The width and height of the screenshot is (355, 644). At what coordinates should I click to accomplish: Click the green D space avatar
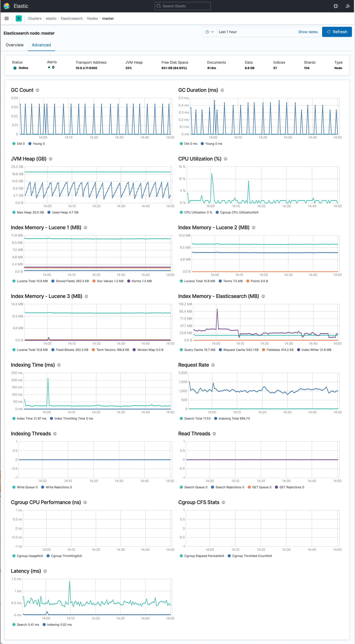coord(18,18)
